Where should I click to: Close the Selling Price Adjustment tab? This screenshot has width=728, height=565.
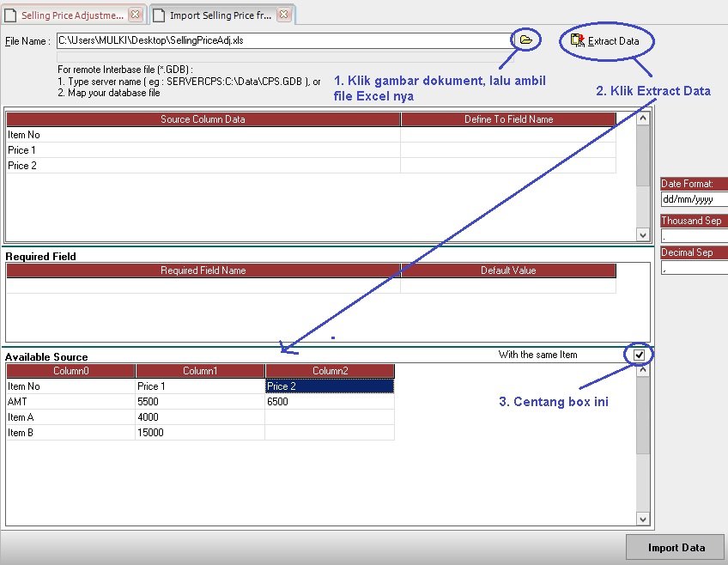click(135, 15)
